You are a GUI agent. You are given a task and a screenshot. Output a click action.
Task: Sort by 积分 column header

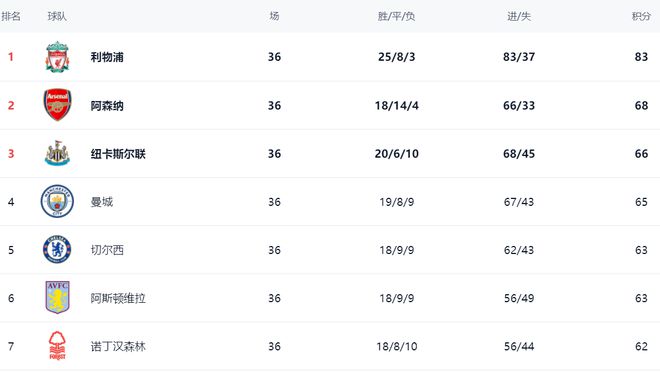pos(641,16)
